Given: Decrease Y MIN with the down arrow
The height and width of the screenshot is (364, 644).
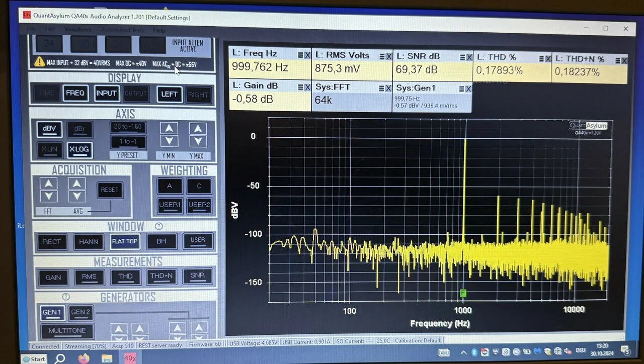Looking at the screenshot, I should 169,141.
